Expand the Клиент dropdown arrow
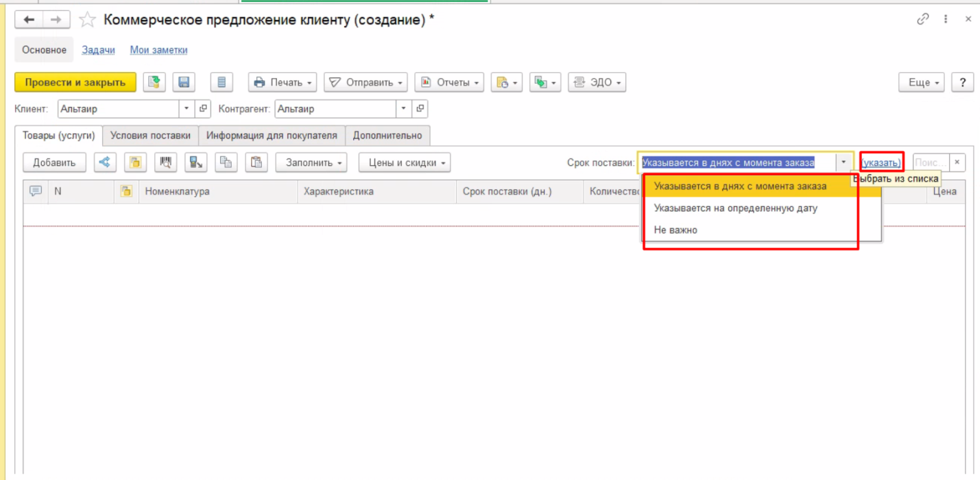Viewport: 980px width, 480px height. tap(187, 108)
